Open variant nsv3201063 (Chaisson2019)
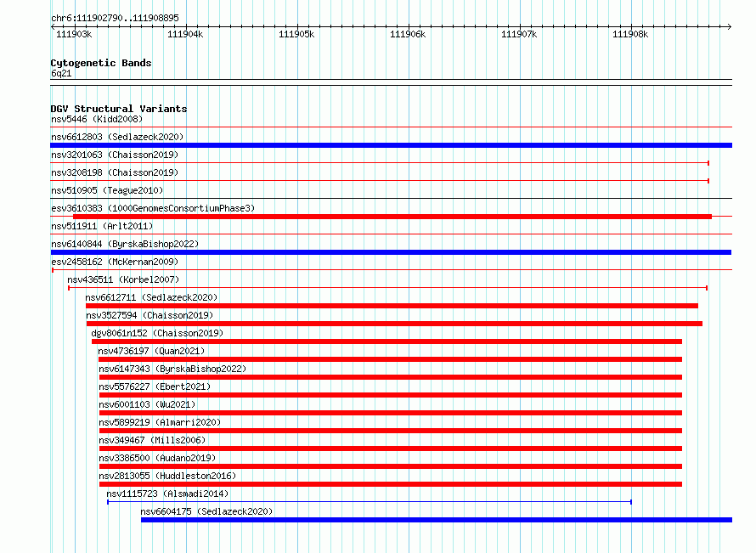The image size is (756, 553). pos(115,155)
